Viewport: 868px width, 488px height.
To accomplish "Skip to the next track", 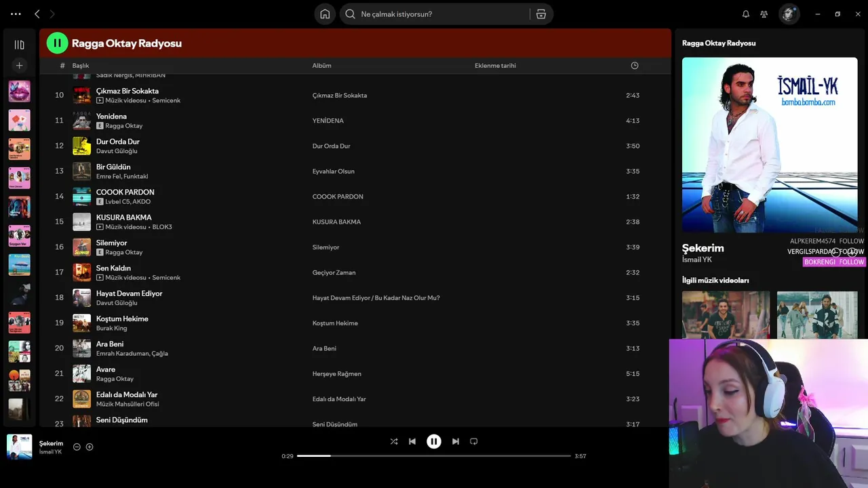I will (456, 441).
